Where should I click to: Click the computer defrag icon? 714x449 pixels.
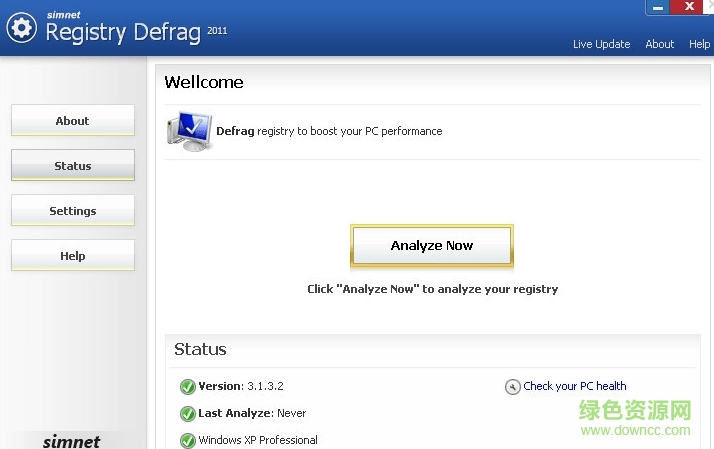[189, 131]
